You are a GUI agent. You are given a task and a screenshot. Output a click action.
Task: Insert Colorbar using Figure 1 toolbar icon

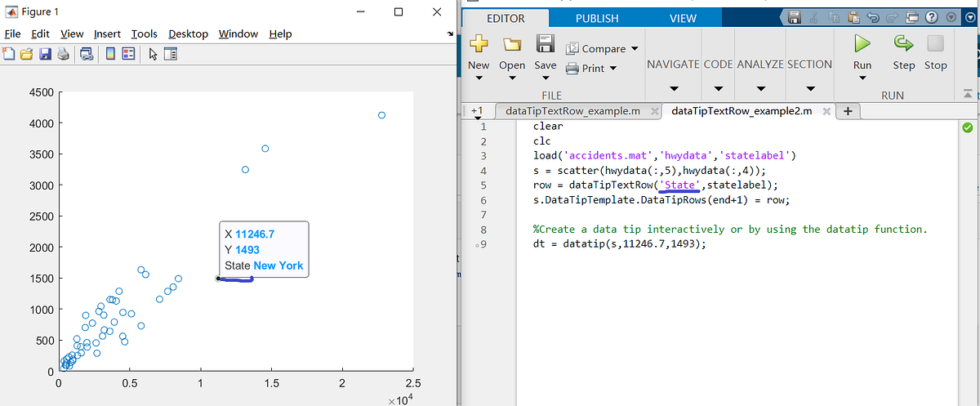(110, 55)
